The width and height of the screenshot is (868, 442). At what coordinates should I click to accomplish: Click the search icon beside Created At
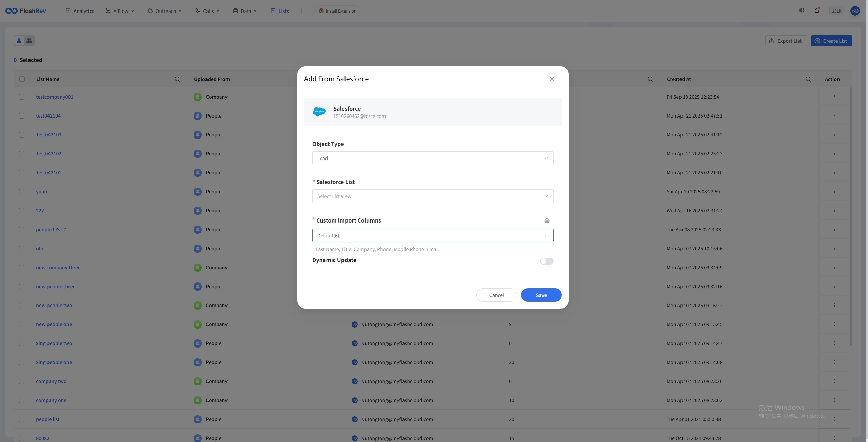tap(808, 79)
